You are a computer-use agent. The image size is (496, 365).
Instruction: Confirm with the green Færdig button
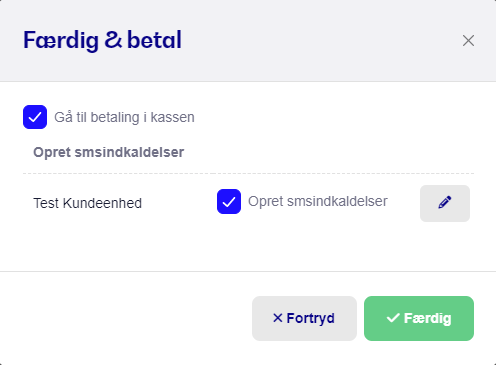(x=419, y=318)
